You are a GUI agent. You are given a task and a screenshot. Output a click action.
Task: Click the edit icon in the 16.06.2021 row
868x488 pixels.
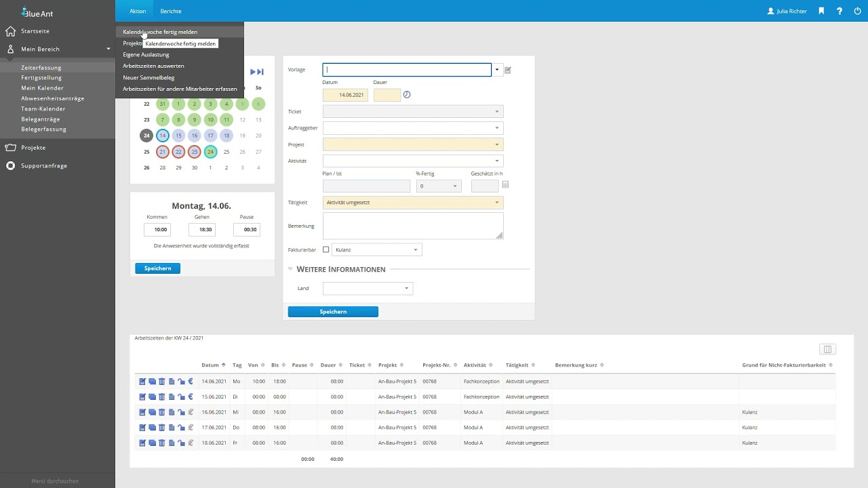click(142, 412)
